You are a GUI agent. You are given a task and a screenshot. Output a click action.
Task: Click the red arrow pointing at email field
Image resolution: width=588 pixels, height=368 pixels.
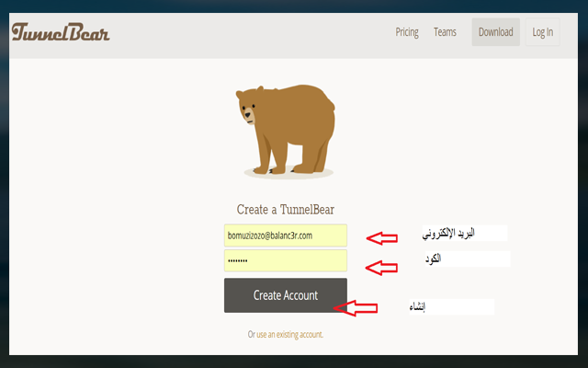click(382, 237)
